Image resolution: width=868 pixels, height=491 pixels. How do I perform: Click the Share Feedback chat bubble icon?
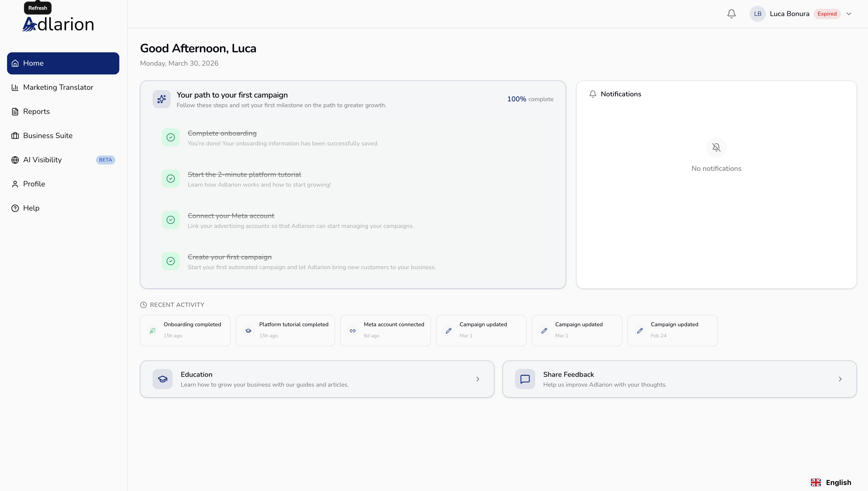(x=525, y=379)
